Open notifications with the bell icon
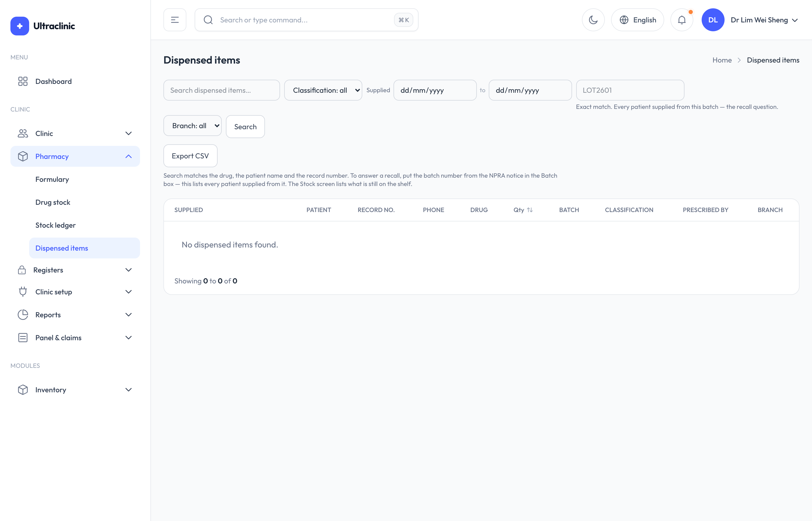Viewport: 812px width, 521px height. pos(682,20)
